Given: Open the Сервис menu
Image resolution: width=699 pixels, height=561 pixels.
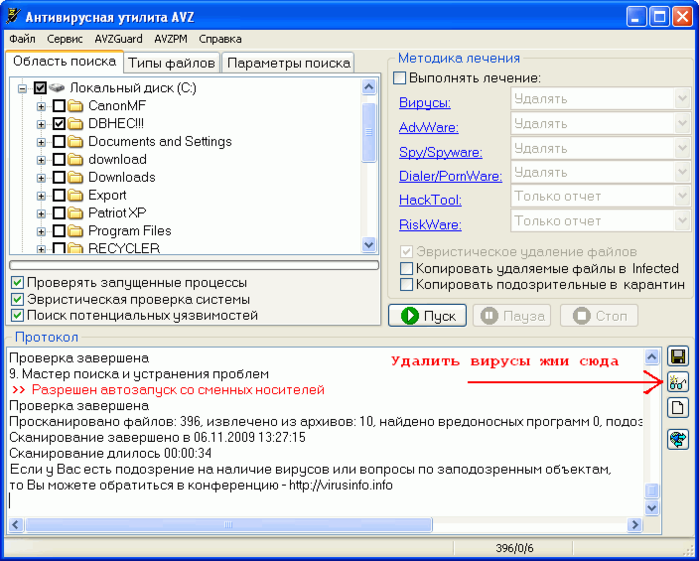Looking at the screenshot, I should point(65,39).
